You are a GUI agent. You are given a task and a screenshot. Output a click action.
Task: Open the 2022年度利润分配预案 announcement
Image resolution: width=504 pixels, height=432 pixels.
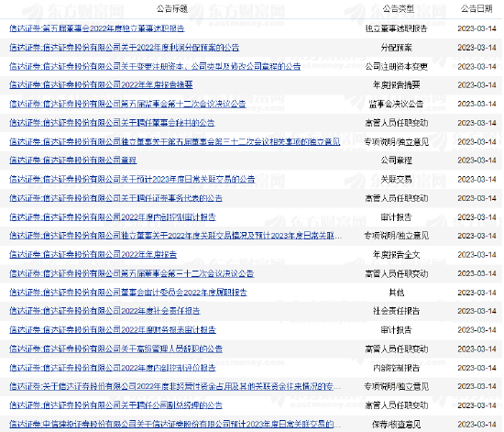[124, 48]
